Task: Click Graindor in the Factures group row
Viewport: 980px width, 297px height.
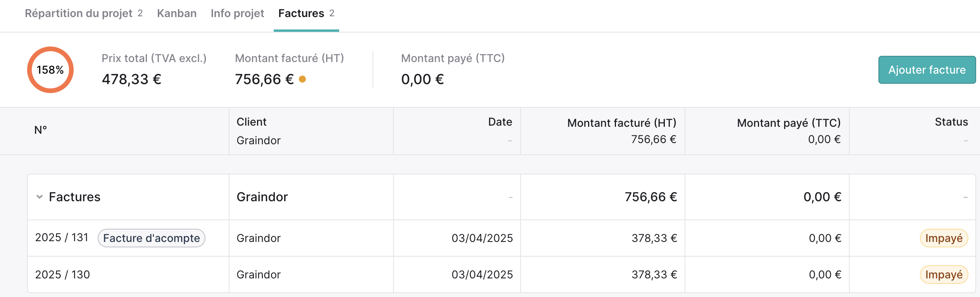Action: pos(262,197)
